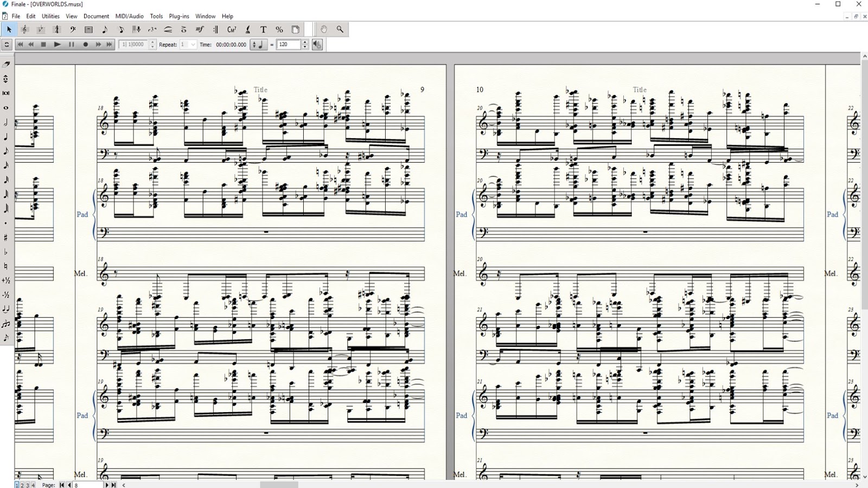Switch to layer 2 button
Screen dimensions: 868x488
tap(22, 485)
